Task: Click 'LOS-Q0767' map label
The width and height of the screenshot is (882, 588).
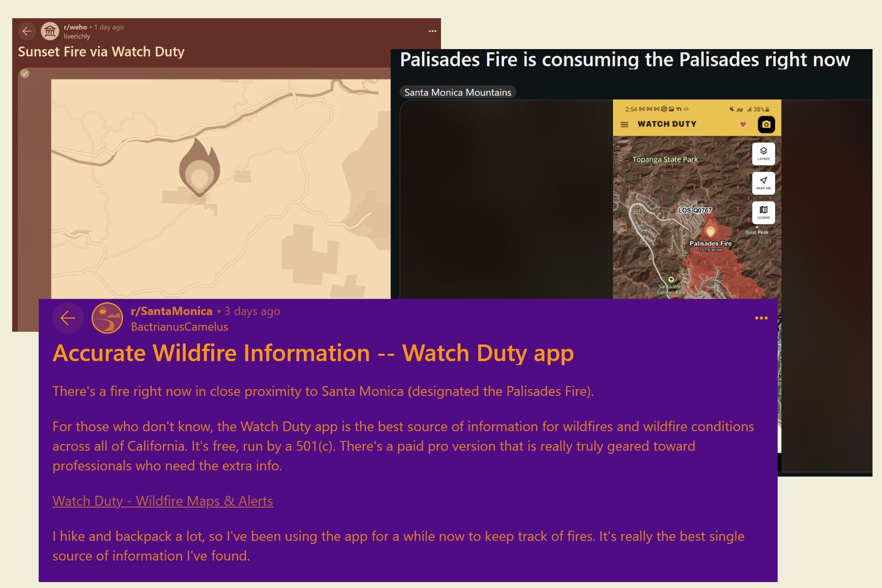Action: click(695, 211)
